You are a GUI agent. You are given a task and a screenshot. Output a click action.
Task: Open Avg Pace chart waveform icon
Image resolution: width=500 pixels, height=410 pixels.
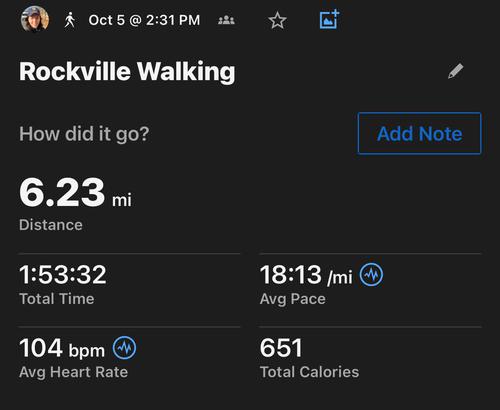(x=371, y=275)
